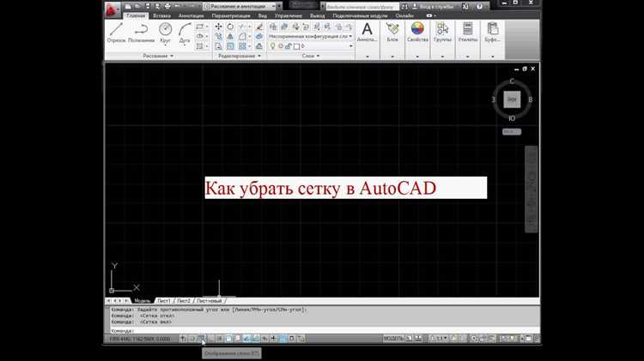Select the Stretch tool icon

218,46
